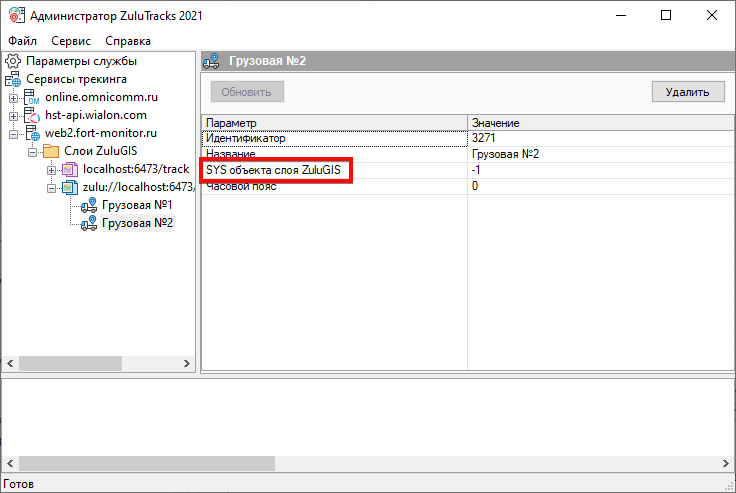This screenshot has width=736, height=493.
Task: Collapse the web2.fort-monitor.ru tree node
Action: click(13, 133)
